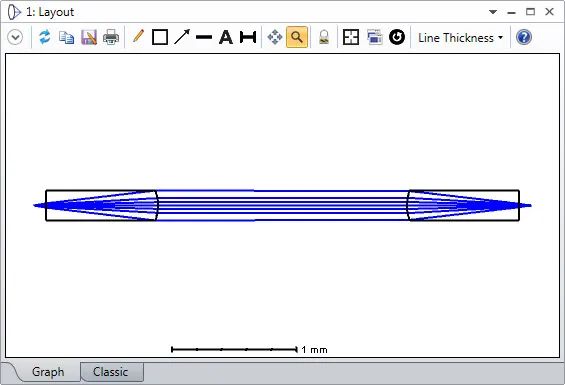Toggle the window lock padlock icon
Viewport: 565px width, 385px height.
click(324, 37)
